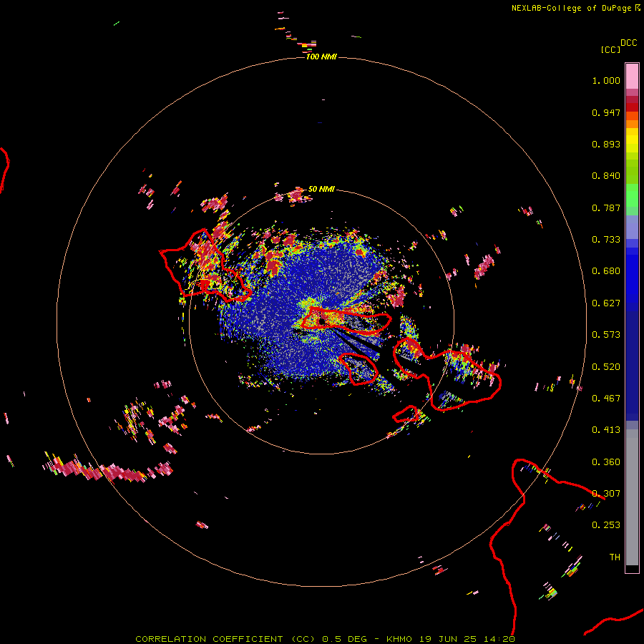
Task: Select the 0.360 scale value
Action: tap(606, 462)
